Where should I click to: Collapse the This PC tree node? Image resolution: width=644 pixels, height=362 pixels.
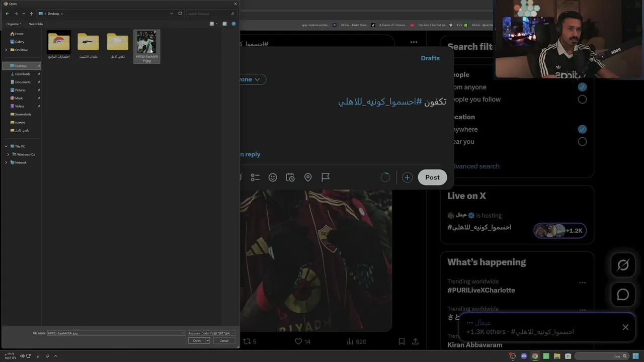coord(6,146)
